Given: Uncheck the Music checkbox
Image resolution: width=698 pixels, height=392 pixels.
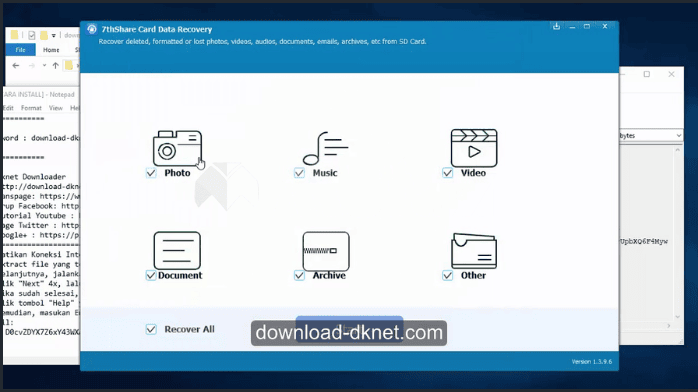Looking at the screenshot, I should point(299,173).
